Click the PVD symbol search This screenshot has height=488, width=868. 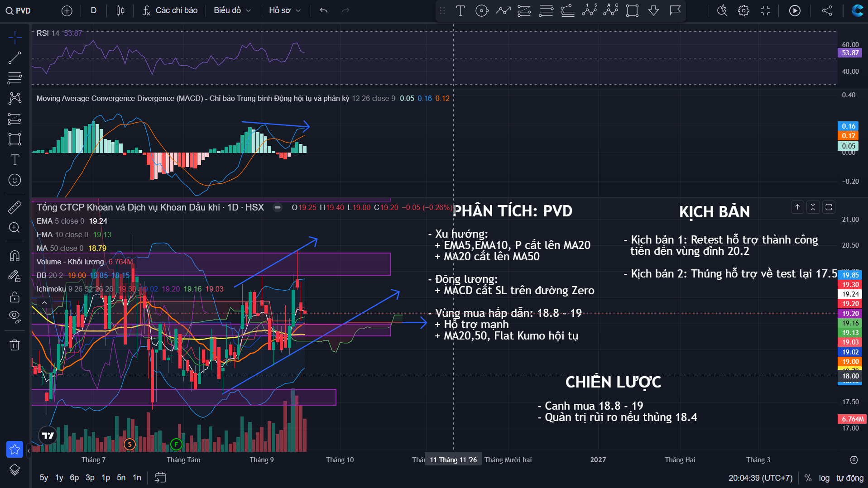(19, 10)
